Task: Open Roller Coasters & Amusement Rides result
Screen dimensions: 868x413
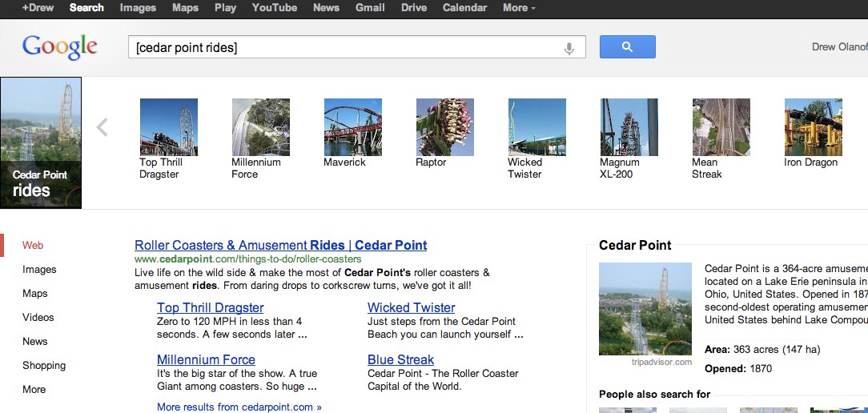Action: 280,246
